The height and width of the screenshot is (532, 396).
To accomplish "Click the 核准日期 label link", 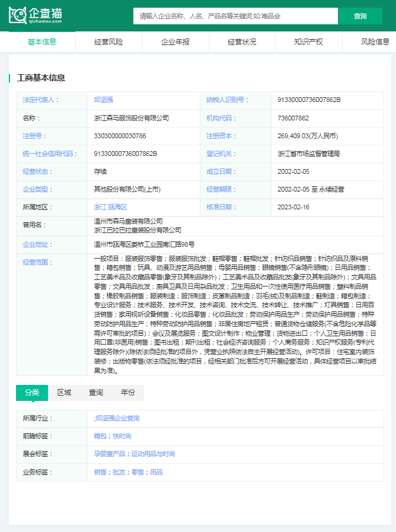I will click(x=219, y=207).
